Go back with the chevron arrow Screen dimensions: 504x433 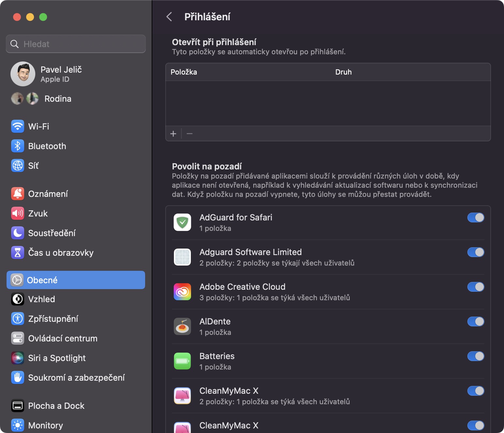169,17
